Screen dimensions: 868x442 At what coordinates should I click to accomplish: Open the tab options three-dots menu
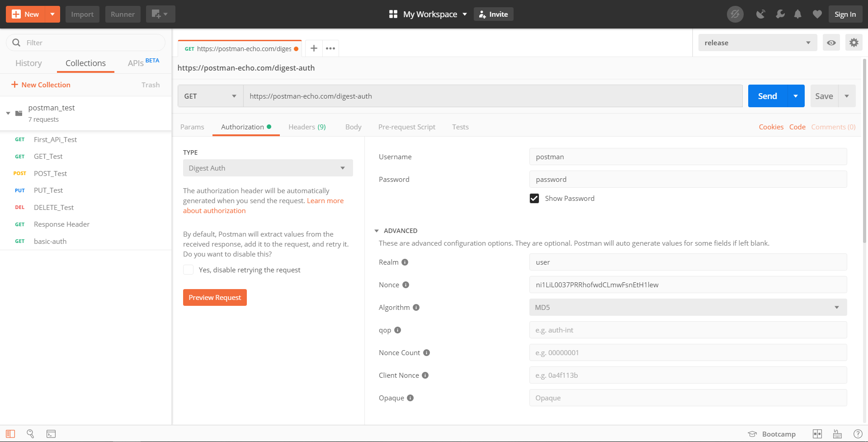point(330,48)
